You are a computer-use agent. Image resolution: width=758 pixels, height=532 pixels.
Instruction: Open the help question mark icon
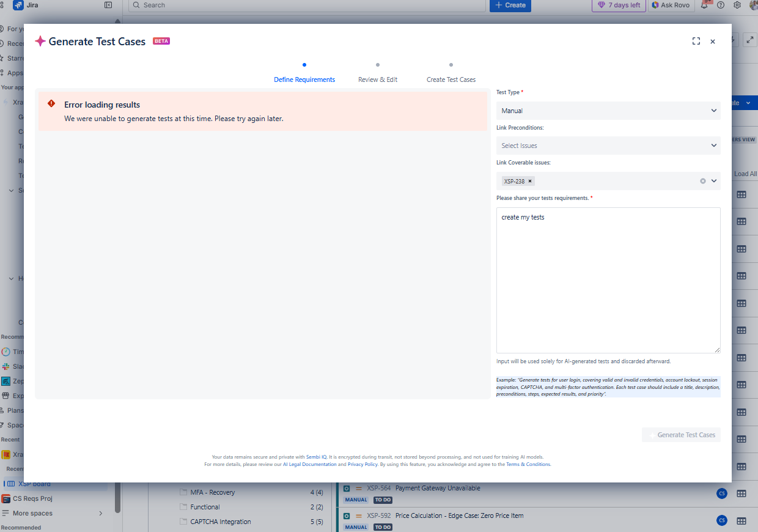(721, 5)
